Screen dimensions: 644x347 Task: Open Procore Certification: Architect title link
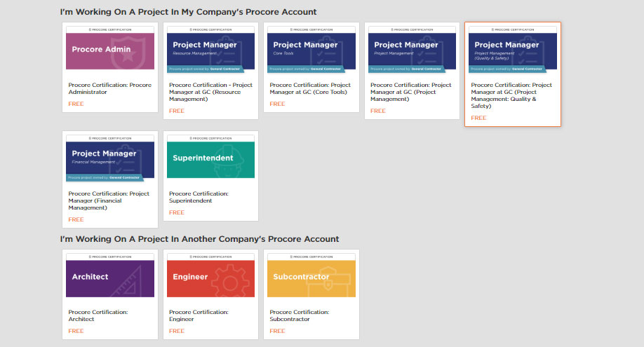[x=98, y=315]
